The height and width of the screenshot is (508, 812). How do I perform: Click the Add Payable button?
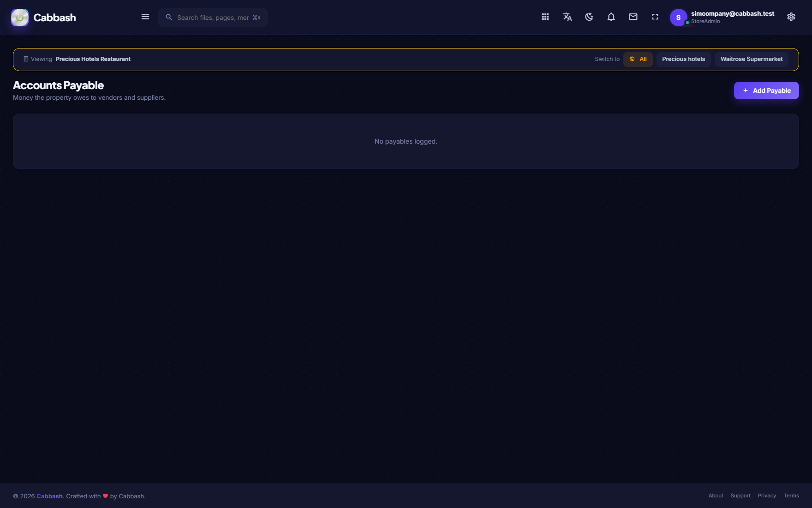pyautogui.click(x=766, y=91)
